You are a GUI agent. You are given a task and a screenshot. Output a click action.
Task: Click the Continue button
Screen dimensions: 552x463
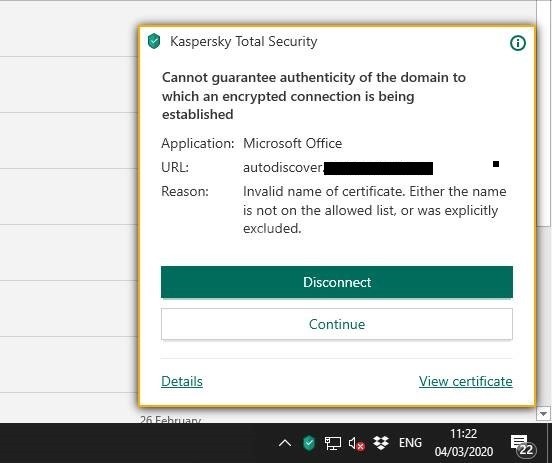pyautogui.click(x=337, y=324)
